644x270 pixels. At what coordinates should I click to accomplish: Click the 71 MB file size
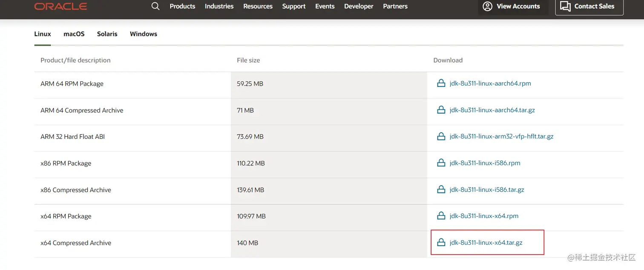(x=245, y=110)
